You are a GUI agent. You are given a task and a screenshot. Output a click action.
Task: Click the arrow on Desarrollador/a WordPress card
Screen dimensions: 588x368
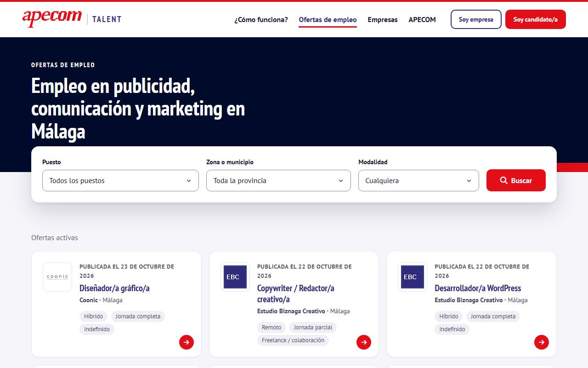(x=542, y=342)
